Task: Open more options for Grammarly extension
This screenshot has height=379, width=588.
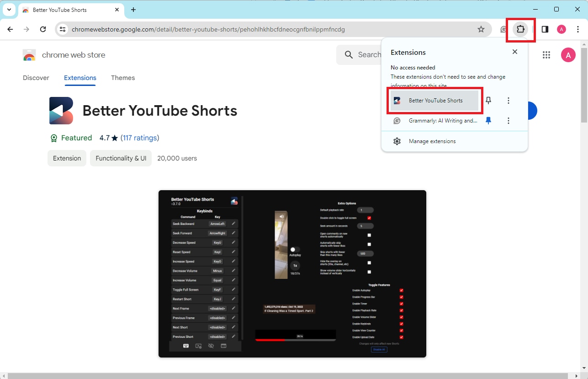Action: pos(509,121)
